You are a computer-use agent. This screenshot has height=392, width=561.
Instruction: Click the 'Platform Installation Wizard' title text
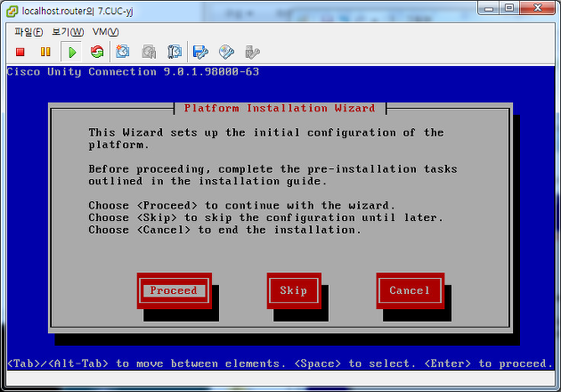(280, 108)
